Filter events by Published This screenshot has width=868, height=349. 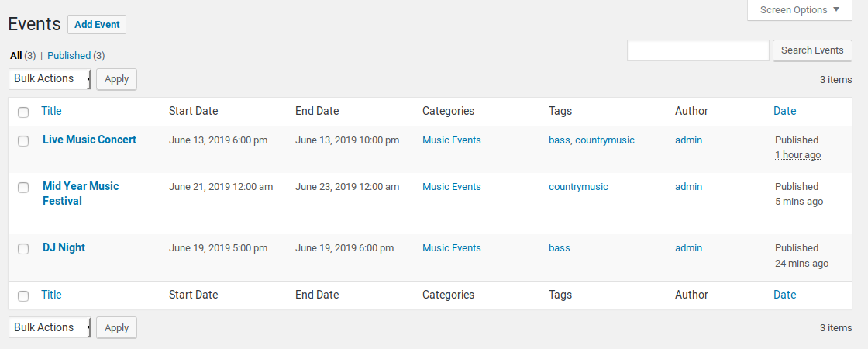point(69,55)
